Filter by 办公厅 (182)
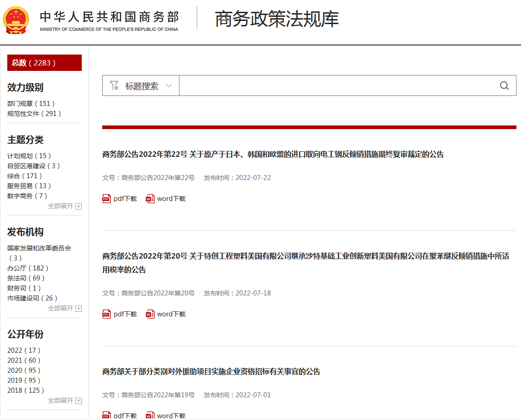Image resolution: width=521 pixels, height=420 pixels. 28,268
